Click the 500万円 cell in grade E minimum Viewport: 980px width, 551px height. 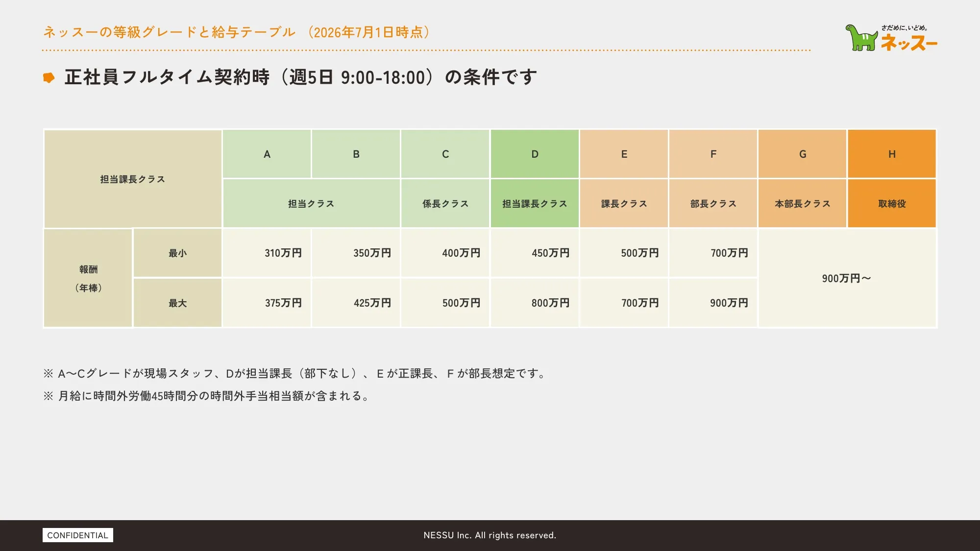pyautogui.click(x=624, y=253)
